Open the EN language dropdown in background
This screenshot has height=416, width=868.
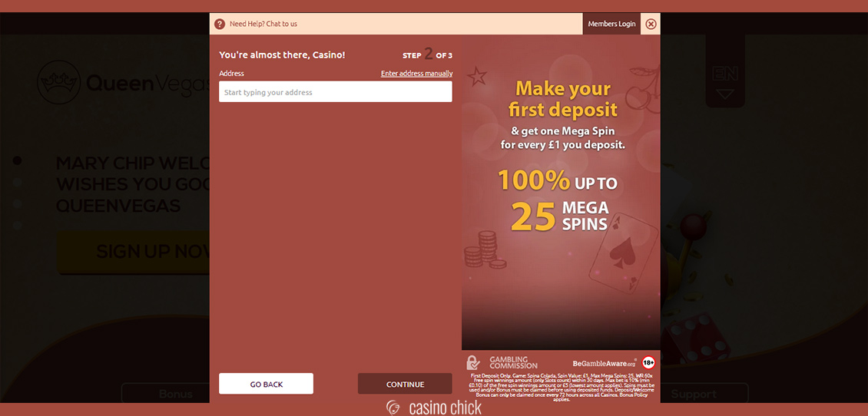click(x=724, y=83)
